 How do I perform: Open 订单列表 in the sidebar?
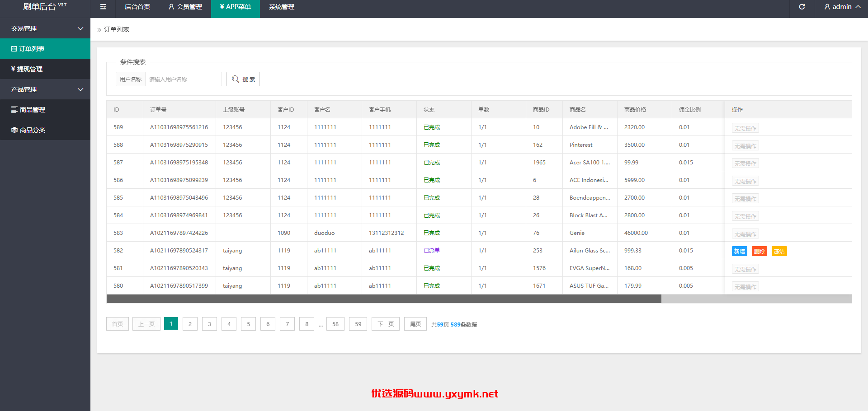point(45,49)
